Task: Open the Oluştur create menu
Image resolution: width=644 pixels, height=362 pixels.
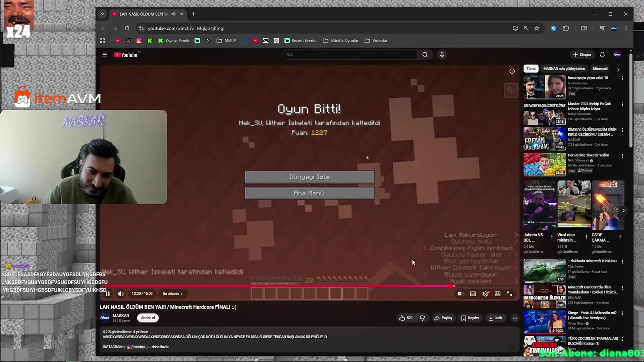Action: coord(582,55)
